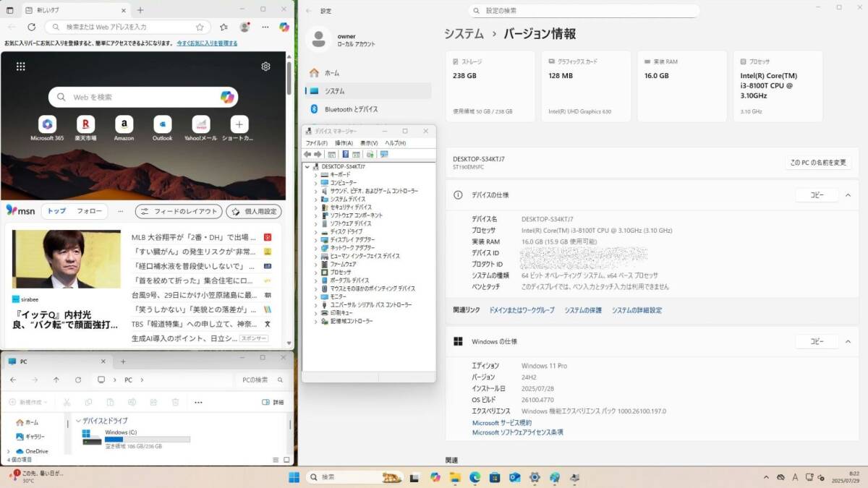Refresh the Edge page
The image size is (868, 488).
pos(31,27)
